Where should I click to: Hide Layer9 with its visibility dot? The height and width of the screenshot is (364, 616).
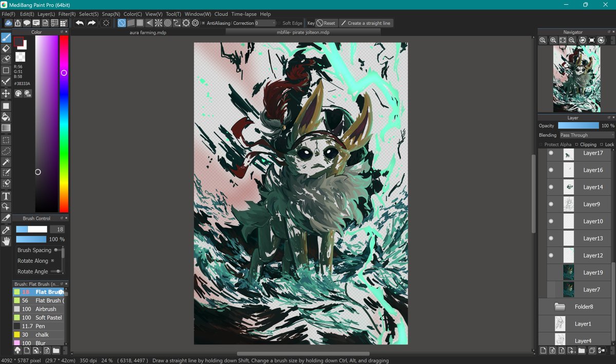[x=551, y=204]
